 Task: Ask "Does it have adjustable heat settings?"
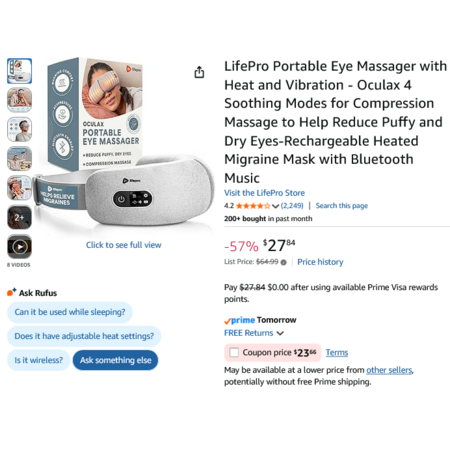(x=84, y=336)
